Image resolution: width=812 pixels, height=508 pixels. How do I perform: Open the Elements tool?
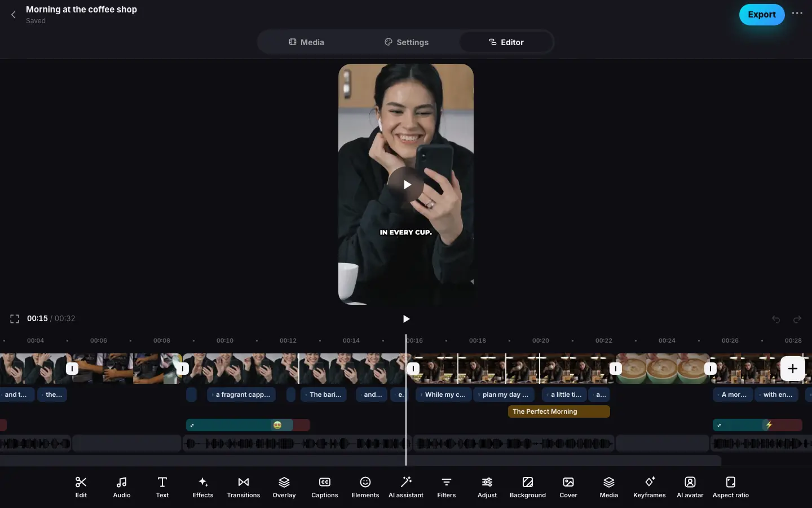(365, 487)
